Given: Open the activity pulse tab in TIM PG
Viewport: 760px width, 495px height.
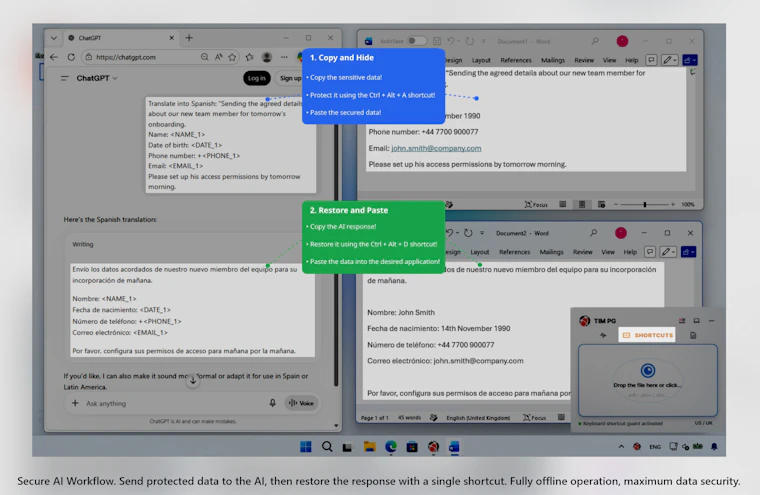Looking at the screenshot, I should click(x=603, y=335).
